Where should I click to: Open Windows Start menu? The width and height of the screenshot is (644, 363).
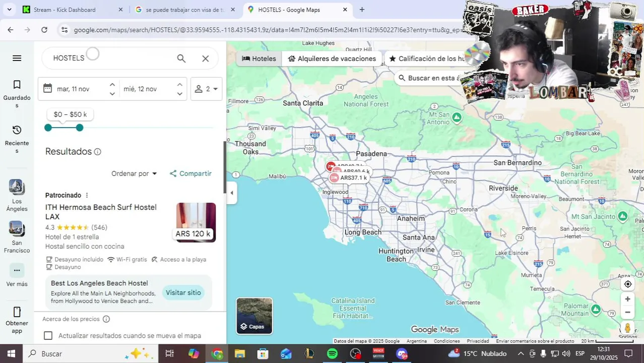[11, 354]
